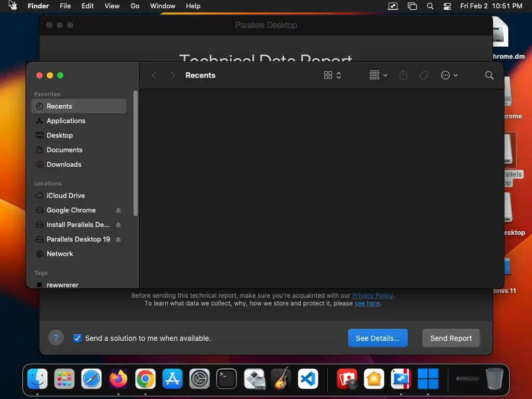532x399 pixels.
Task: Open Finder search
Action: click(x=489, y=75)
